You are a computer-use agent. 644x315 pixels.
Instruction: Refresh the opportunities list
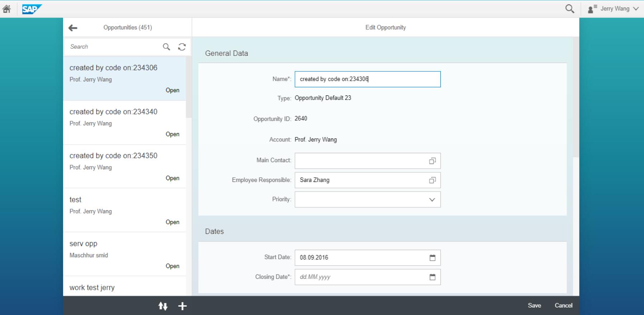coord(182,47)
